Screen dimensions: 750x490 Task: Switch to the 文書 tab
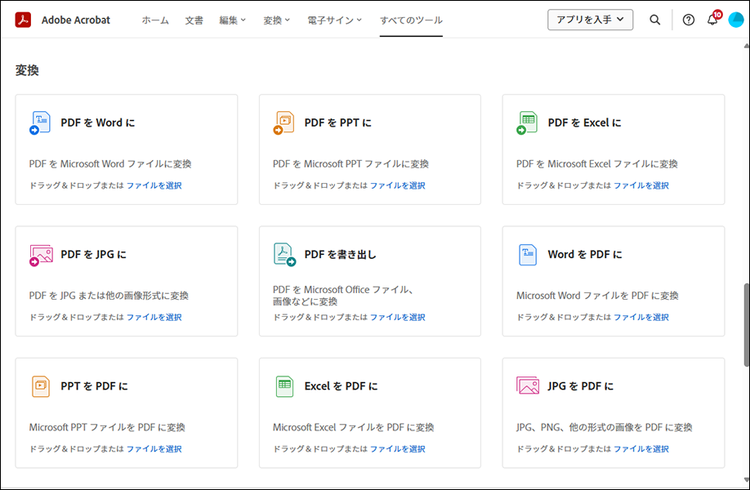(194, 20)
